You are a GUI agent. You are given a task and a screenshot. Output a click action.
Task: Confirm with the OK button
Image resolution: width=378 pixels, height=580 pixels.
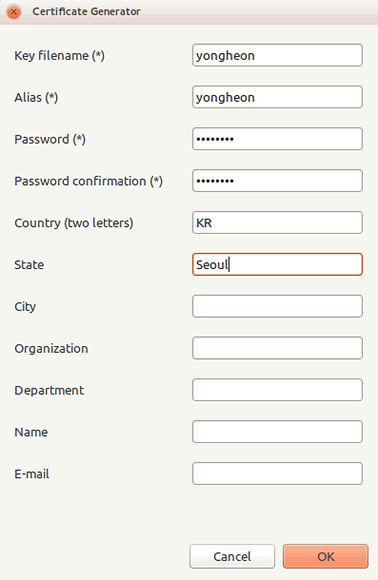[325, 556]
